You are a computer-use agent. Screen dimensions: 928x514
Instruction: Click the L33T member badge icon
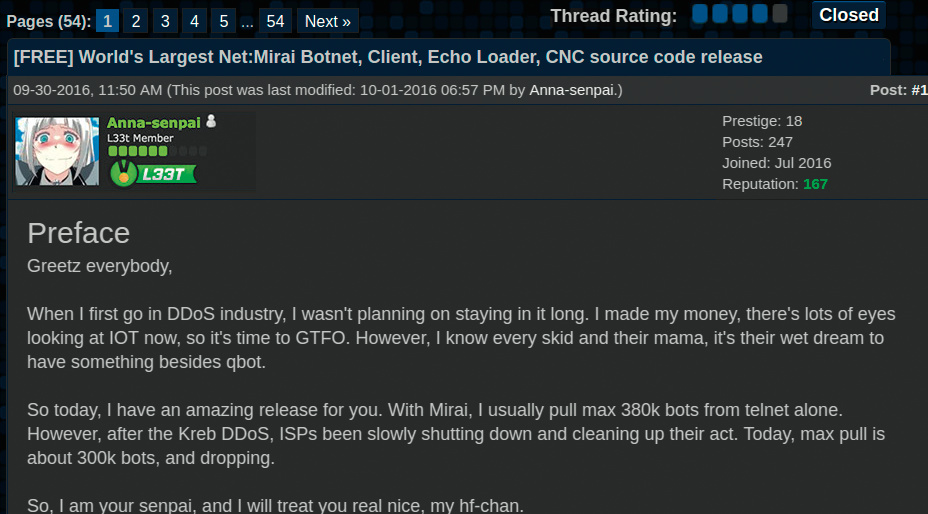pos(153,174)
